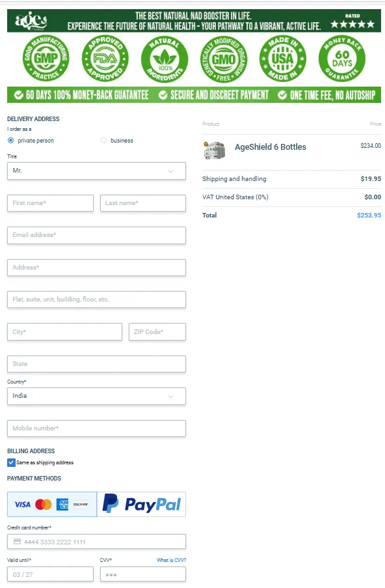Click the 60 Days Money Back badge
This screenshot has width=385, height=588.
(342, 59)
